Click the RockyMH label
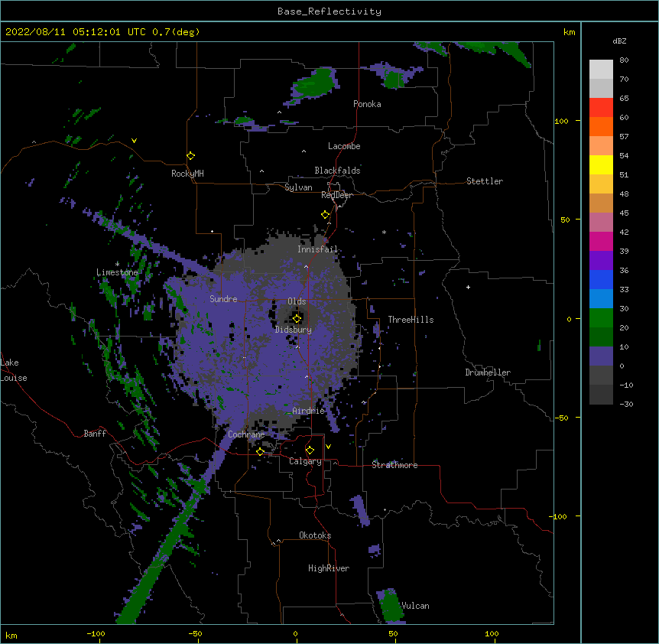 click(187, 174)
